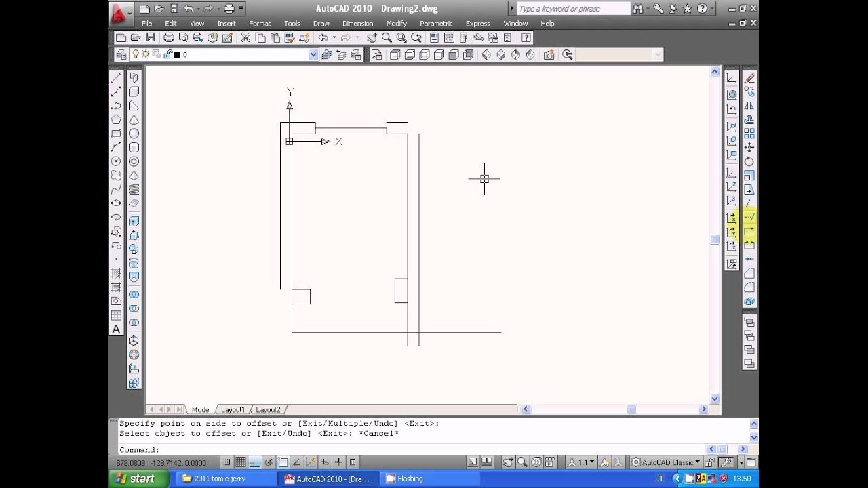Open the layer selection dropdown
Viewport: 868px width, 488px height.
click(x=313, y=55)
